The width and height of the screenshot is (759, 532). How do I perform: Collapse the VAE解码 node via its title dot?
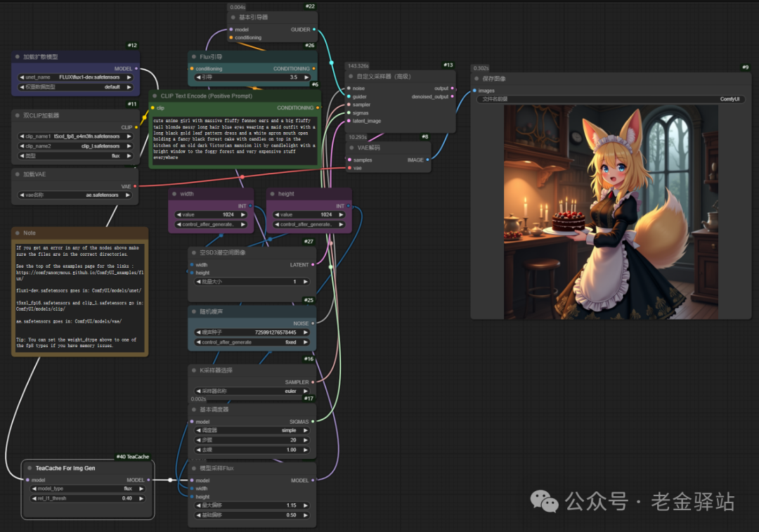pyautogui.click(x=351, y=148)
